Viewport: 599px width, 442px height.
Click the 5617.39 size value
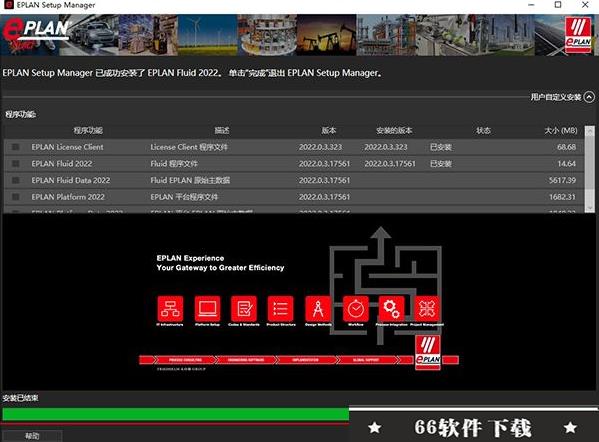562,180
